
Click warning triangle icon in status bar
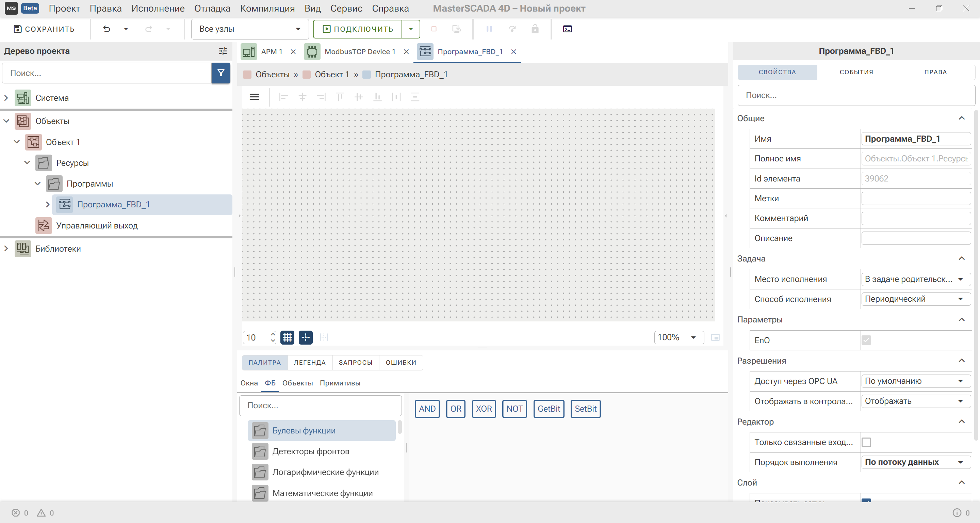[41, 513]
